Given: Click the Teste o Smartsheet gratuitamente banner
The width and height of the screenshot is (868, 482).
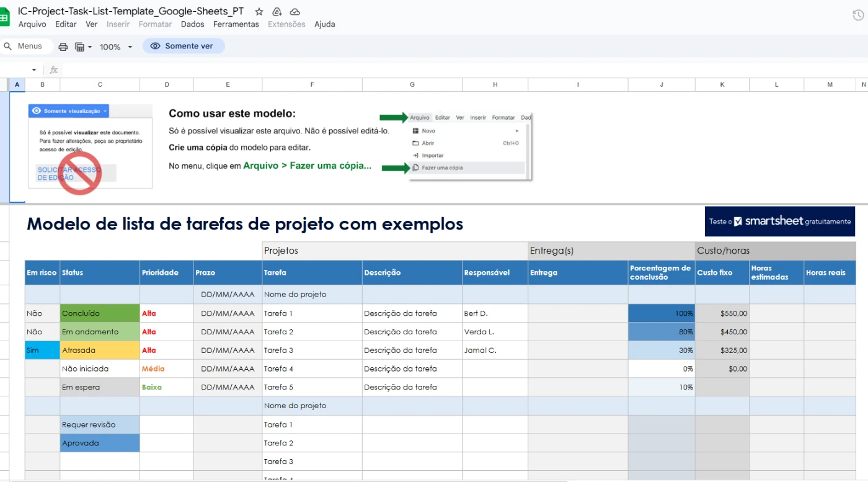Looking at the screenshot, I should click(779, 221).
